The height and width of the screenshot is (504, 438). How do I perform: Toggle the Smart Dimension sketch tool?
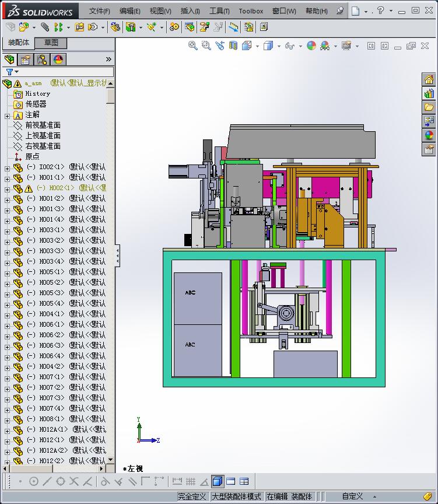[177, 481]
